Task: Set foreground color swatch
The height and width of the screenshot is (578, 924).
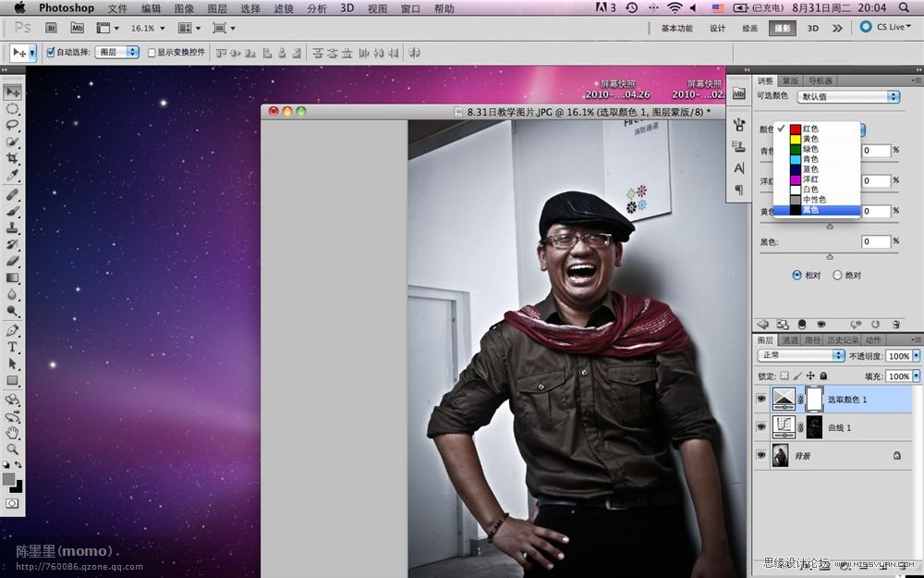Action: (8, 479)
